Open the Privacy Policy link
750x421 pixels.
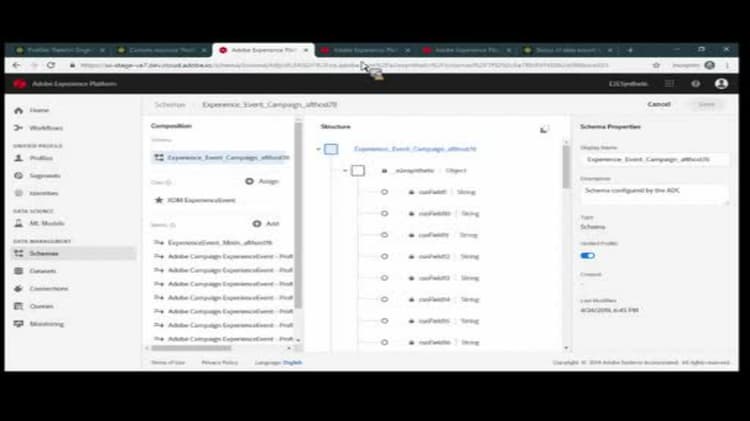(220, 363)
